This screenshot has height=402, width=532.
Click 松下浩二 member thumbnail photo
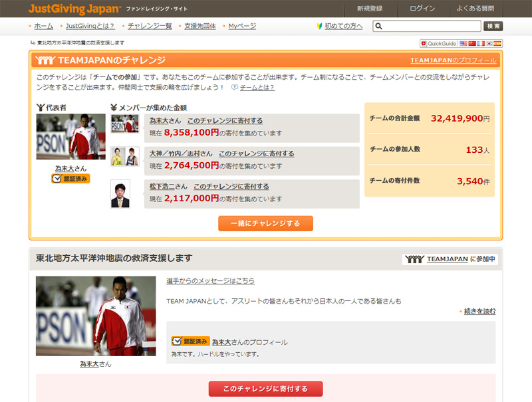(x=120, y=193)
